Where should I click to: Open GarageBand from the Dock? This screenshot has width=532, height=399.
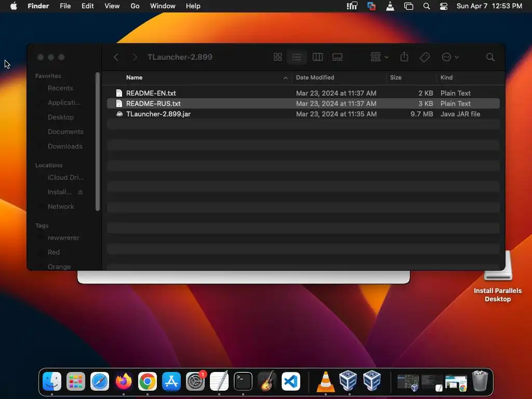pos(267,381)
